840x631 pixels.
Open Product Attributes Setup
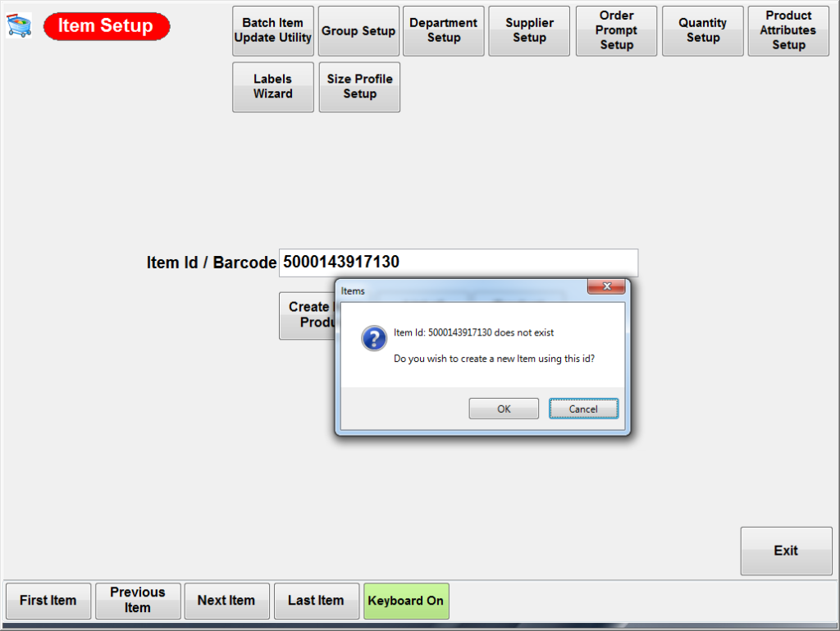click(x=787, y=30)
